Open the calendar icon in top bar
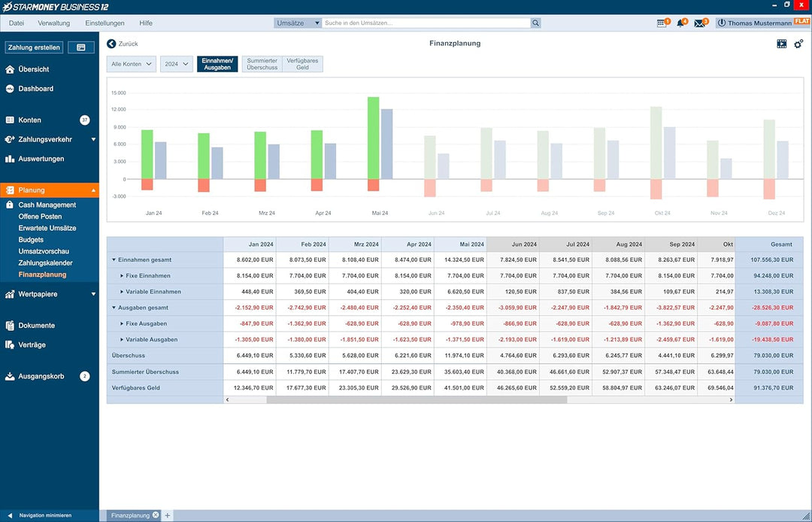The width and height of the screenshot is (812, 522). pyautogui.click(x=662, y=23)
